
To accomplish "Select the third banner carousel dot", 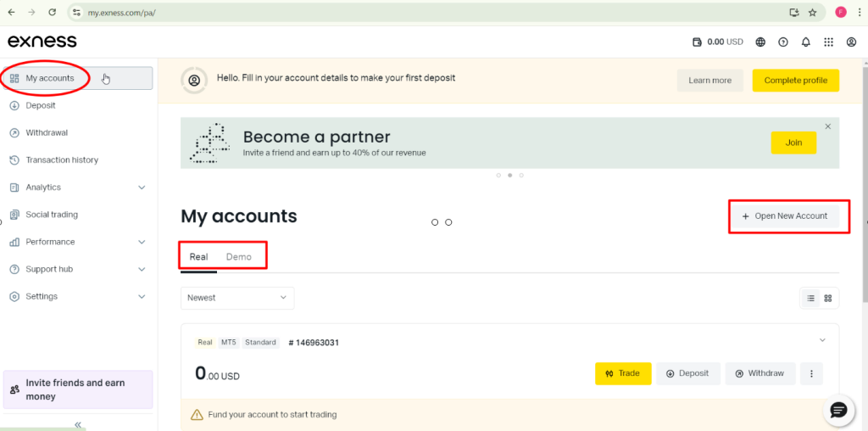I will tap(521, 176).
